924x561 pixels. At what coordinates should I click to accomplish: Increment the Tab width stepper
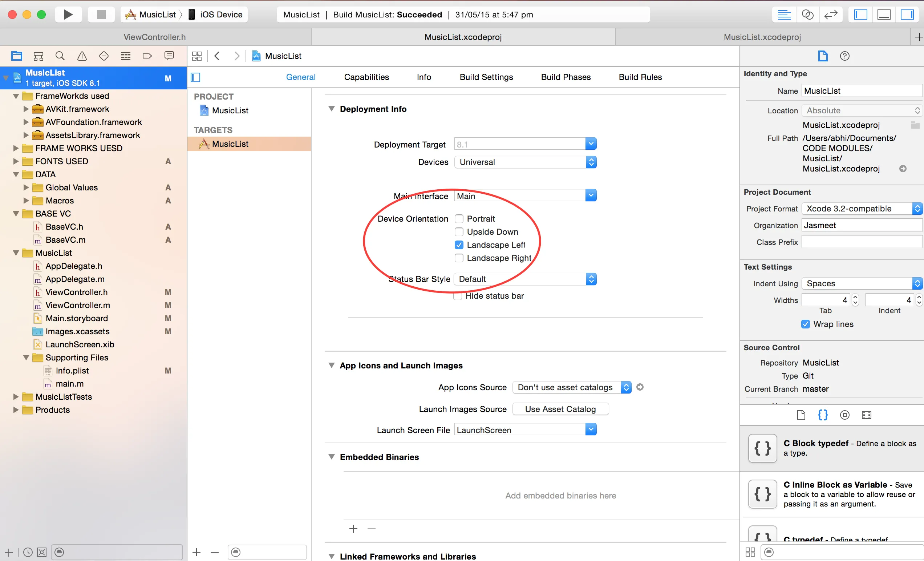[855, 297]
